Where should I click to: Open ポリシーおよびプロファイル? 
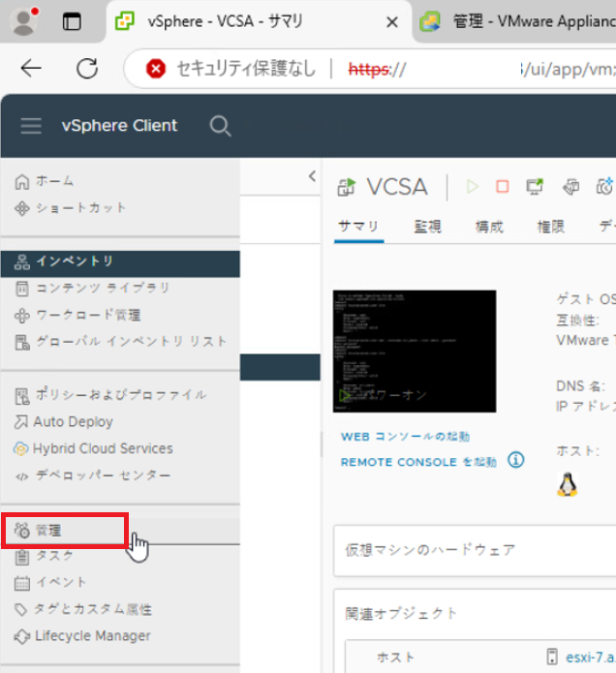coord(121,395)
